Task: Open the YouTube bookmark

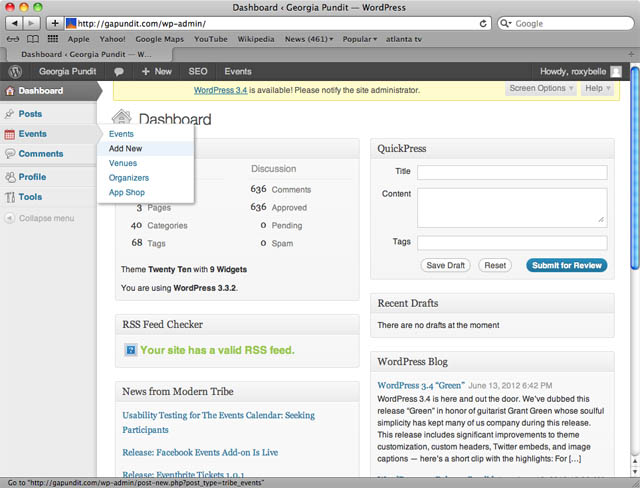Action: [211, 39]
